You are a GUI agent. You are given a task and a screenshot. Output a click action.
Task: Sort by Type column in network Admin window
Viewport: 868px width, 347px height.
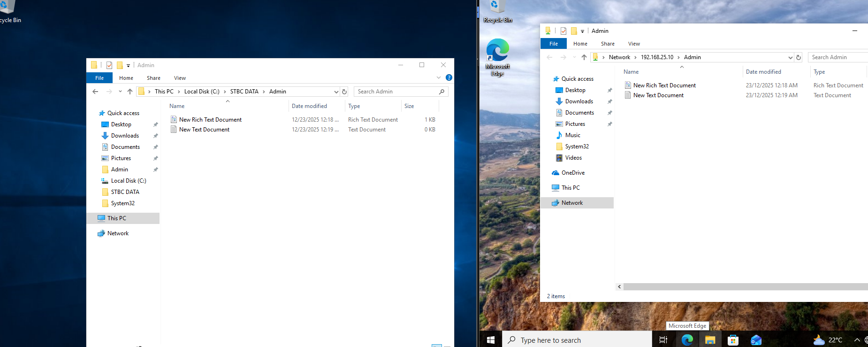(819, 72)
